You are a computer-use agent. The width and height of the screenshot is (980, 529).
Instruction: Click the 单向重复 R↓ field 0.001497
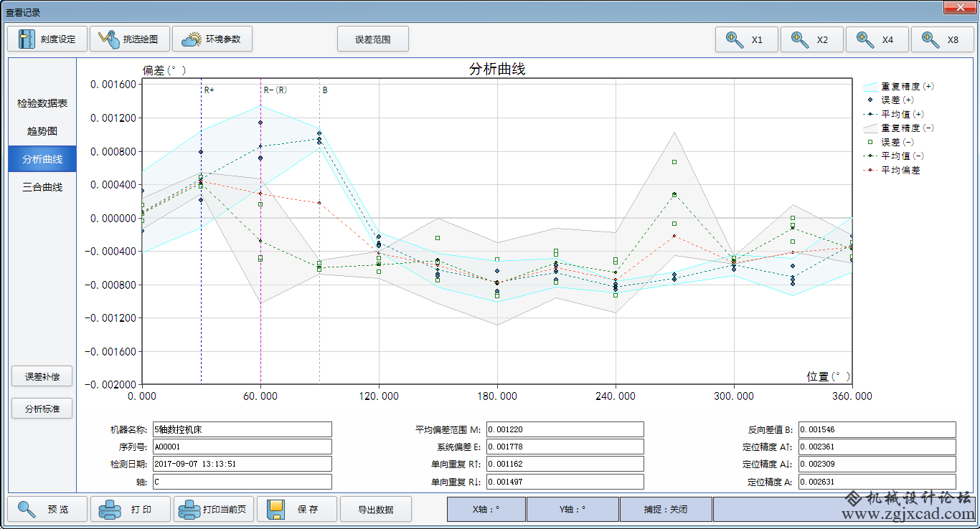click(x=565, y=482)
